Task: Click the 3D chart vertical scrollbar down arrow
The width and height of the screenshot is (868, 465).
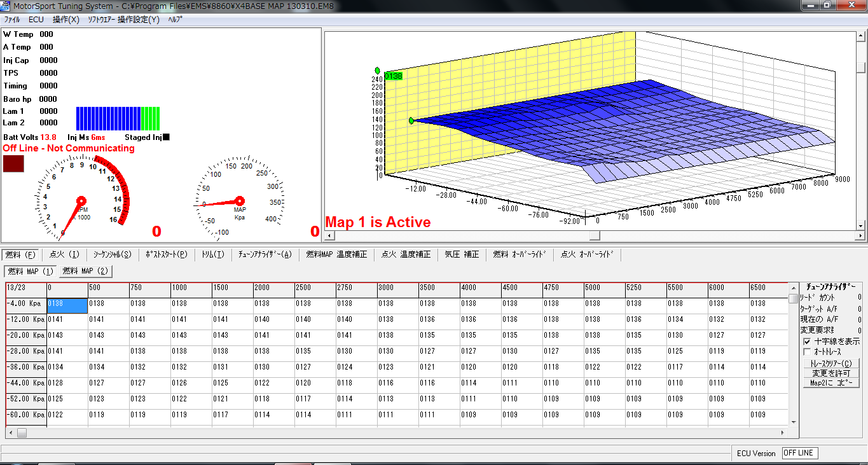Action: click(861, 226)
